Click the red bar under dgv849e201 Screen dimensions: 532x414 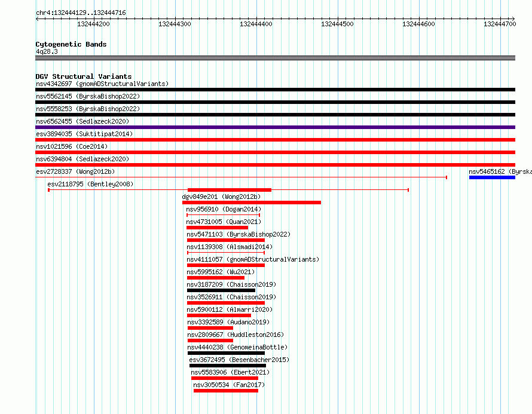click(x=252, y=203)
